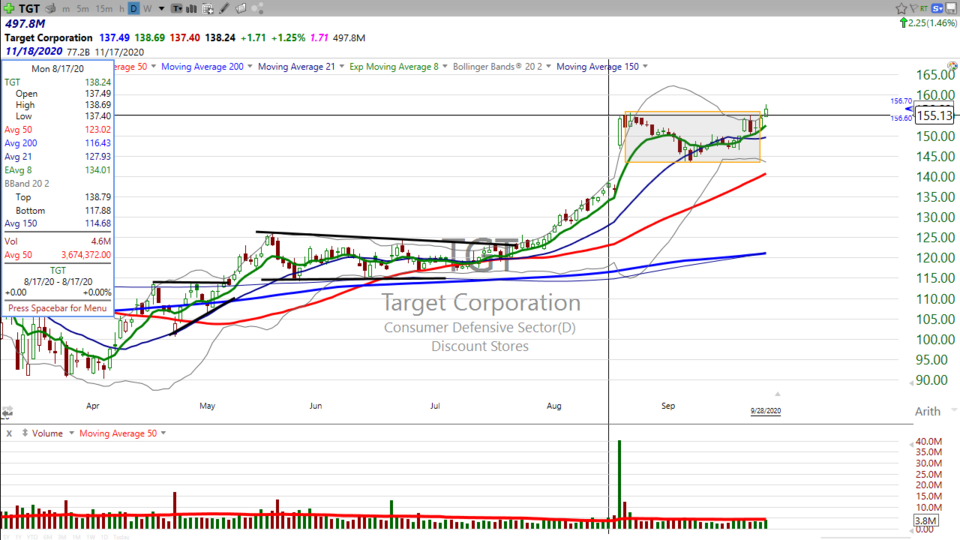Select the Daily (D) time frame
This screenshot has height=540, width=960.
click(133, 9)
